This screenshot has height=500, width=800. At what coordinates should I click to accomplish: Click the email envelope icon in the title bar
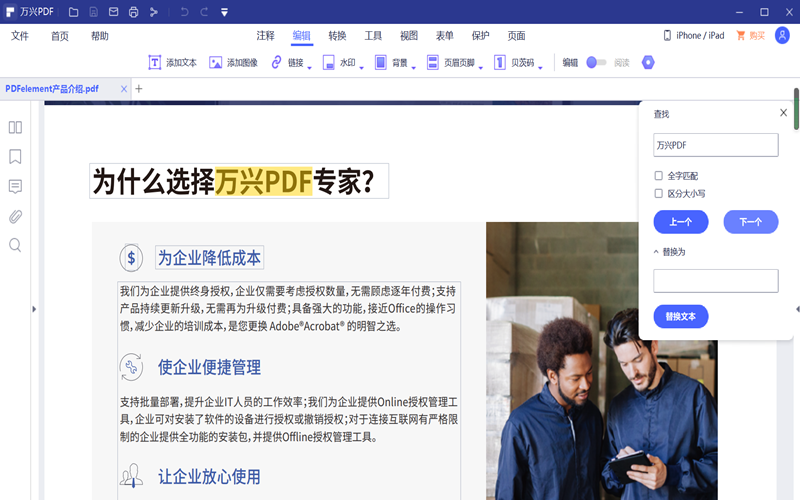(x=113, y=12)
